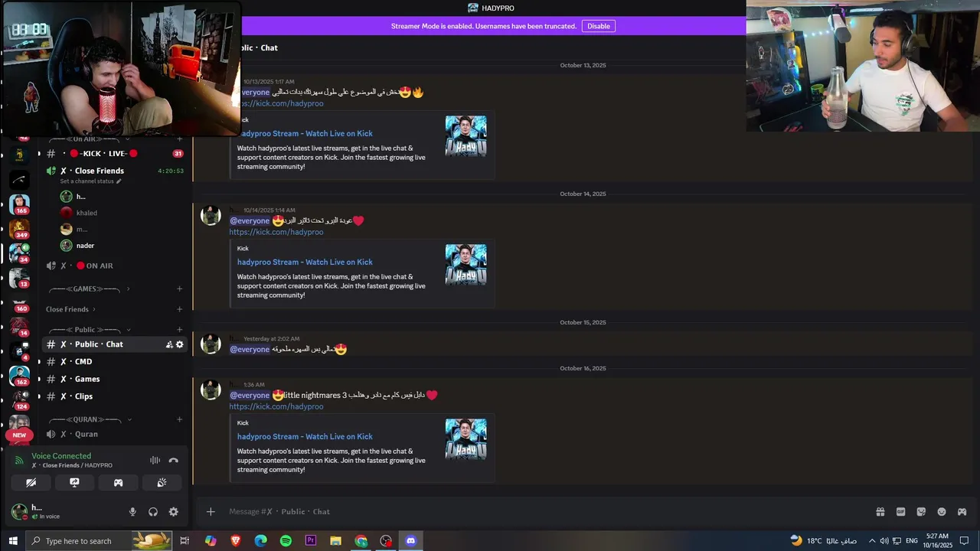Open Microsoft Edge from taskbar
980x551 pixels.
(x=260, y=541)
